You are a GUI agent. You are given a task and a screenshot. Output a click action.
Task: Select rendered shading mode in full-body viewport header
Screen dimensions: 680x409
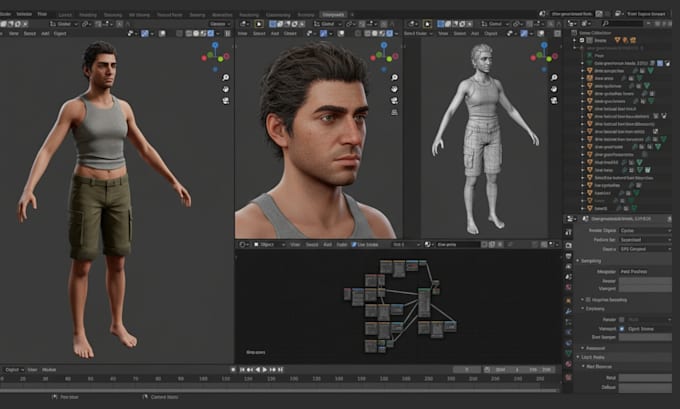tap(211, 33)
